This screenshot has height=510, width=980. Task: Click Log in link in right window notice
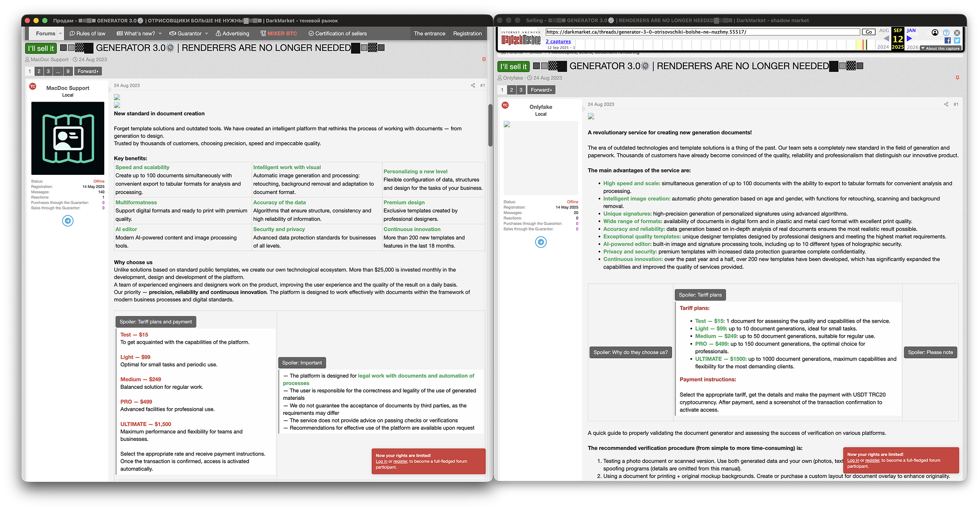pyautogui.click(x=853, y=460)
